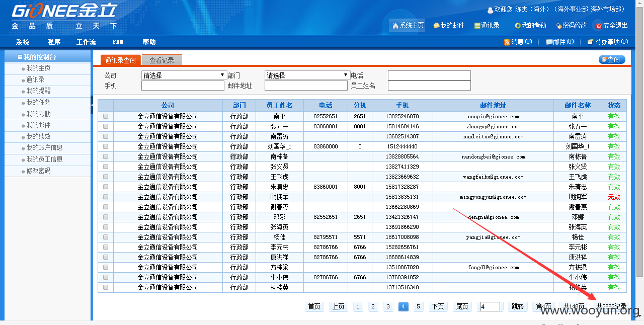
Task: Go to 上页 previous page
Action: point(339,306)
